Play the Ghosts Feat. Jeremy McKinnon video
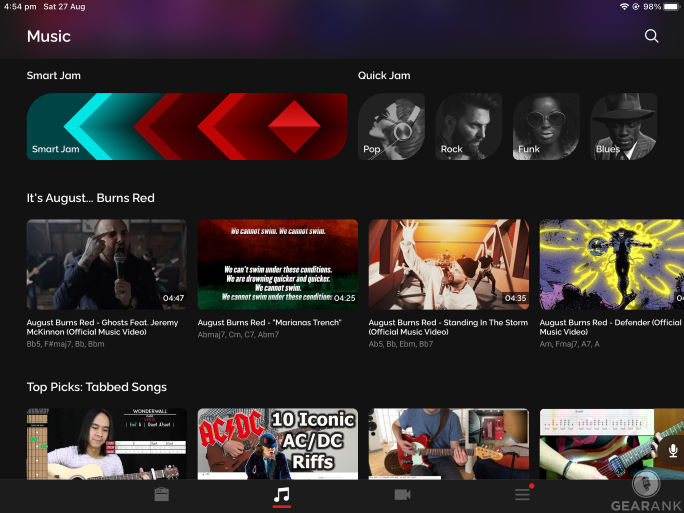684x513 pixels. [107, 264]
